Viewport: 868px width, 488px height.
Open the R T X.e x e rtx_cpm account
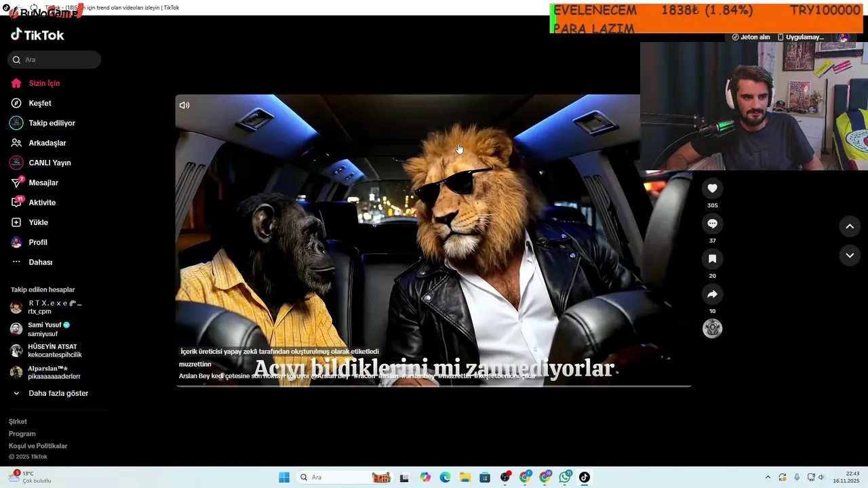click(x=54, y=307)
